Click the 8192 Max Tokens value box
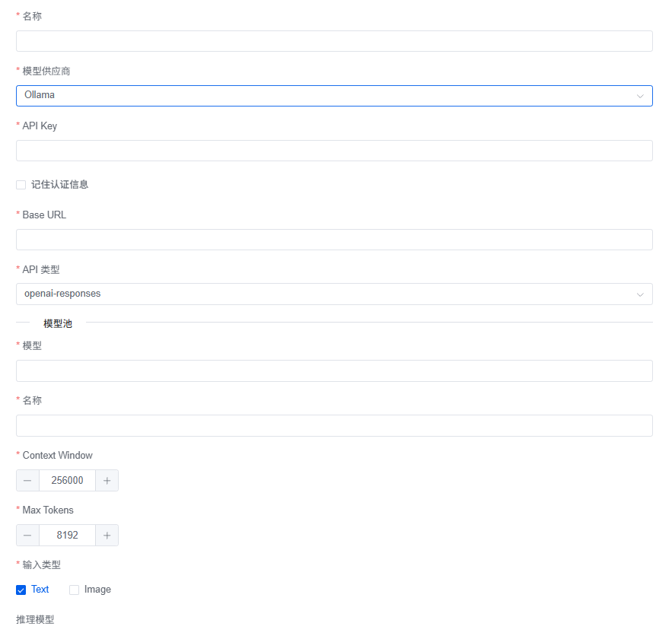Screen dimensions: 672x636 pos(67,536)
